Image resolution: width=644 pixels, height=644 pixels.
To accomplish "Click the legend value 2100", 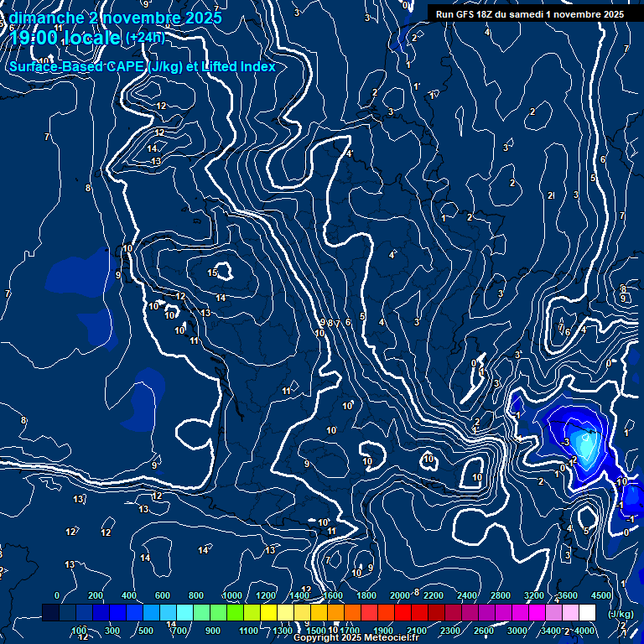I will tap(417, 631).
